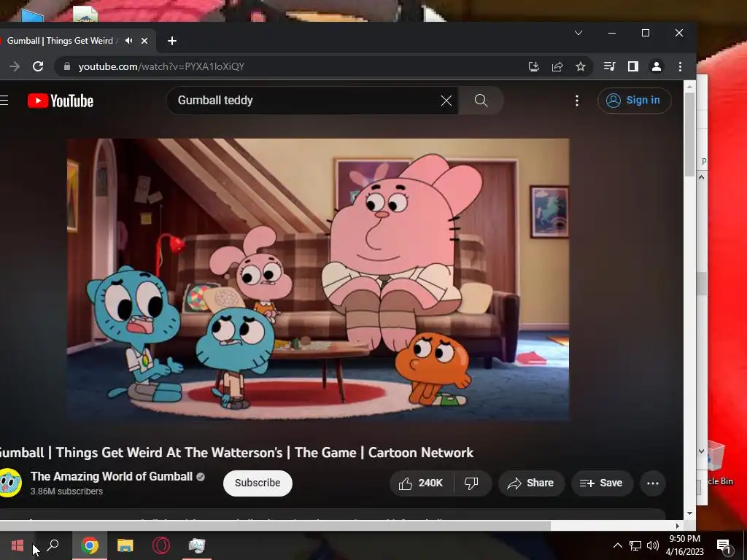This screenshot has width=747, height=560.
Task: Open more actions ellipsis under video
Action: point(653,483)
